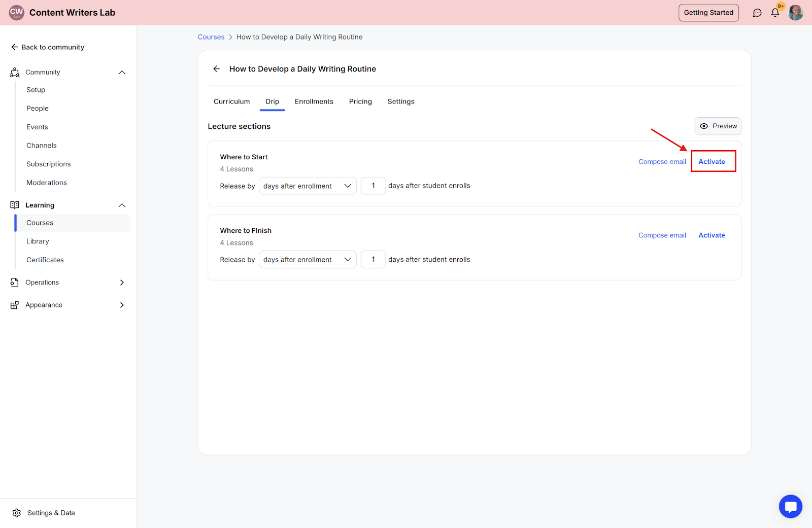Open the notifications bell icon

(775, 13)
